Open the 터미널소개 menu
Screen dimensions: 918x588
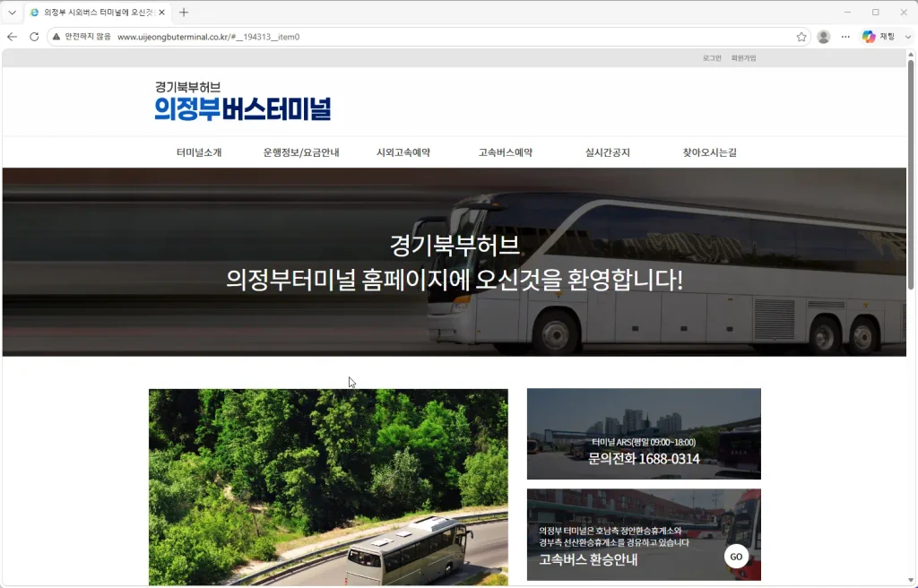pyautogui.click(x=199, y=152)
